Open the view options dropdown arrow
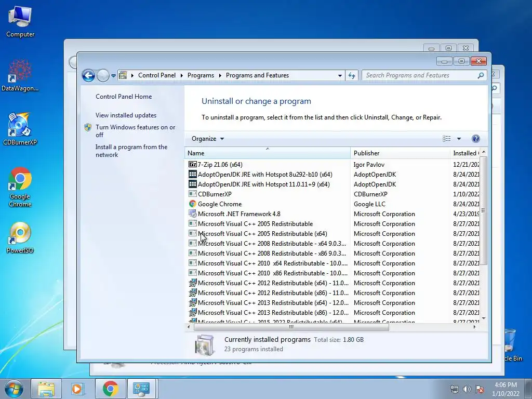 (x=459, y=139)
